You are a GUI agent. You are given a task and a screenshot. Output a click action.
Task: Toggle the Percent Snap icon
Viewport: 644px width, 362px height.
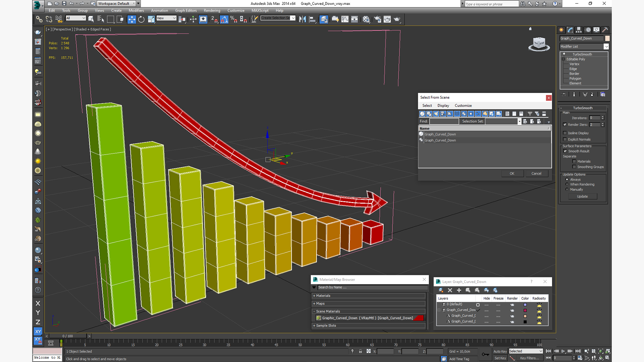[x=233, y=19]
